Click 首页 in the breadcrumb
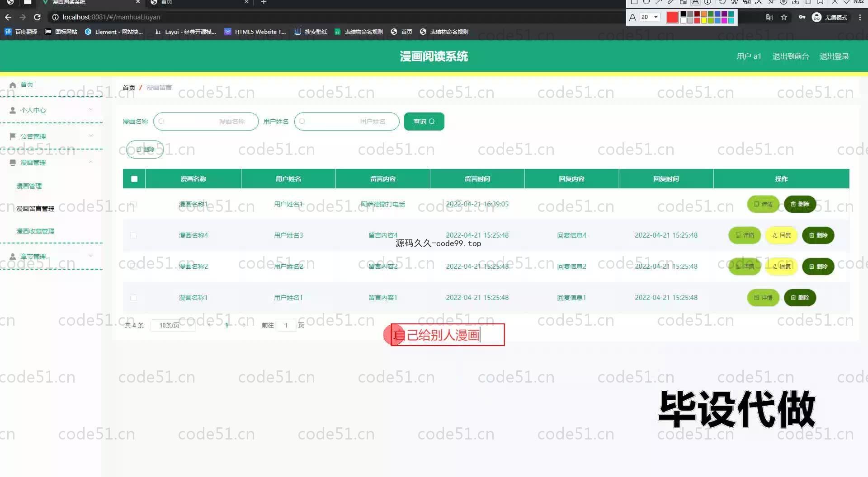Screen dimensions: 868x477 [x=129, y=88]
